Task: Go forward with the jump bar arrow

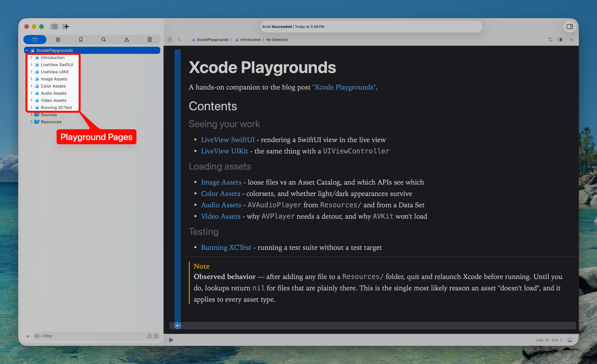Action: tap(185, 39)
